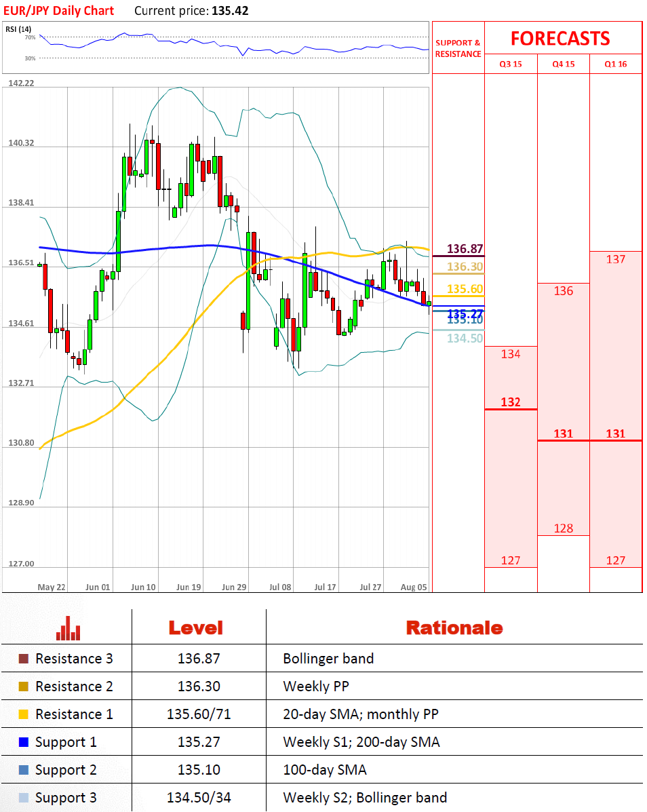Screen dimensions: 647x812
Task: Click the yellow 135.60 level label
Action: point(465,290)
